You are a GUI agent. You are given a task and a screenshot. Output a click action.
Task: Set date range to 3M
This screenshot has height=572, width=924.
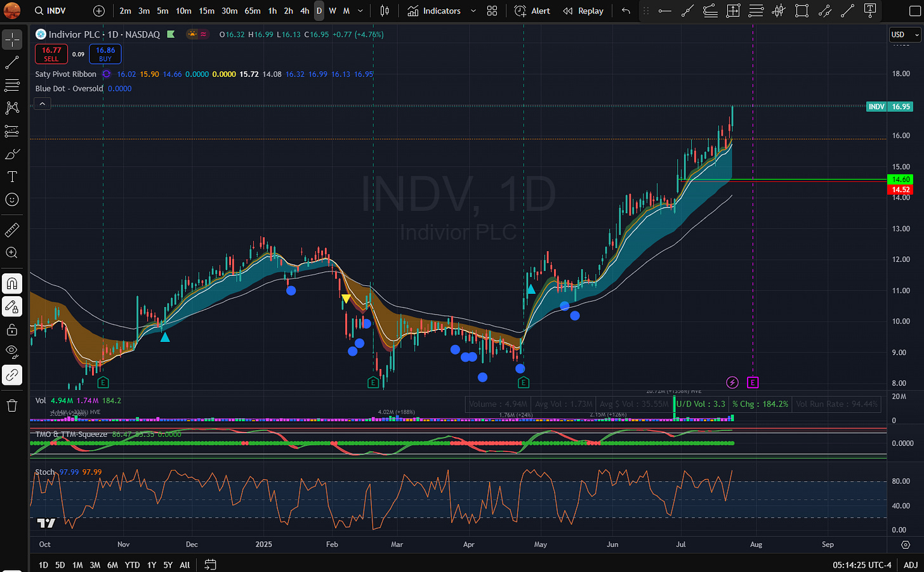point(95,564)
